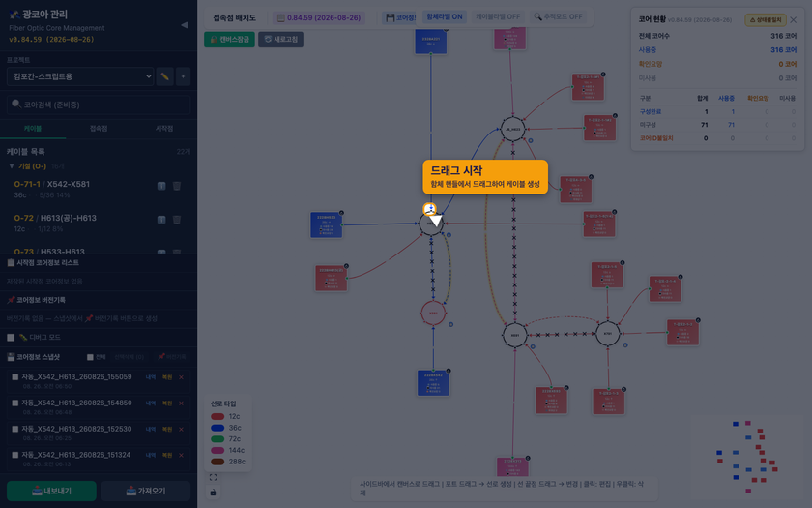Switch to the 시작점 tab
Viewport: 812px width, 508px height.
(x=164, y=129)
